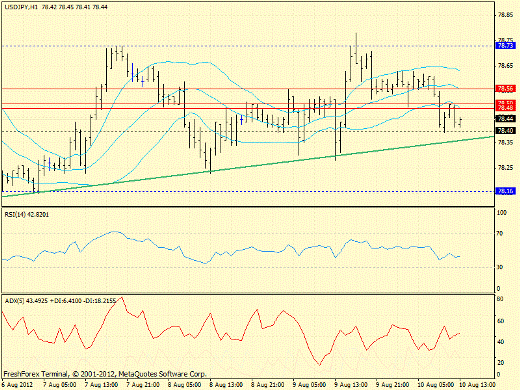
Task: Click the 7 Aug 13:00 time label
Action: 101,385
